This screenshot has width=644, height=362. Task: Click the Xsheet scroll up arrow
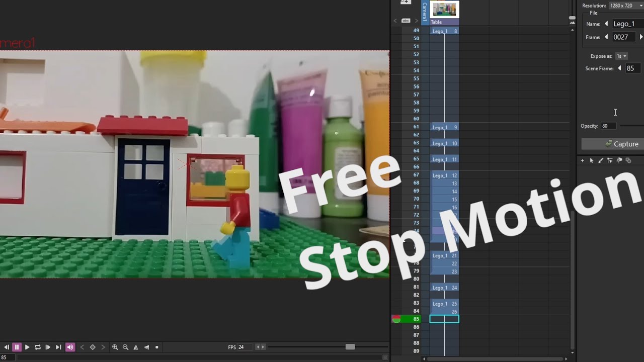click(x=573, y=30)
